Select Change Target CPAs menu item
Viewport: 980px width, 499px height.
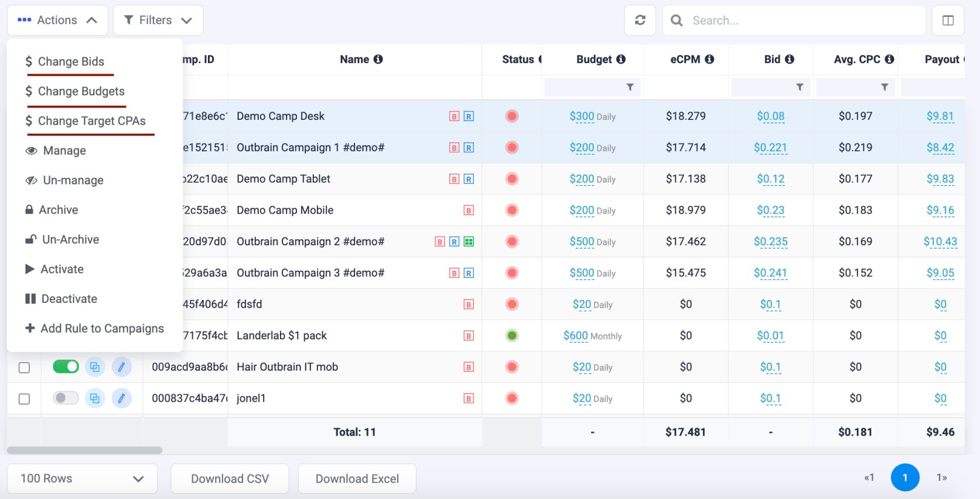coord(85,121)
